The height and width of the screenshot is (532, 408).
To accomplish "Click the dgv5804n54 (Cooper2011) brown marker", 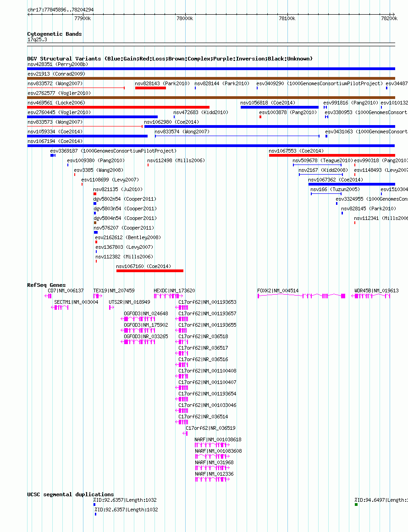I will pos(95,223).
